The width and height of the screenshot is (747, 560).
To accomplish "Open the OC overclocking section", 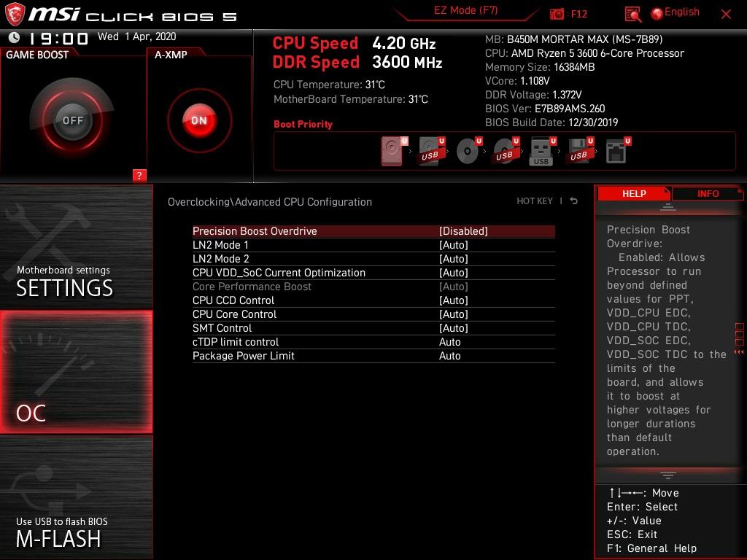I will point(76,372).
